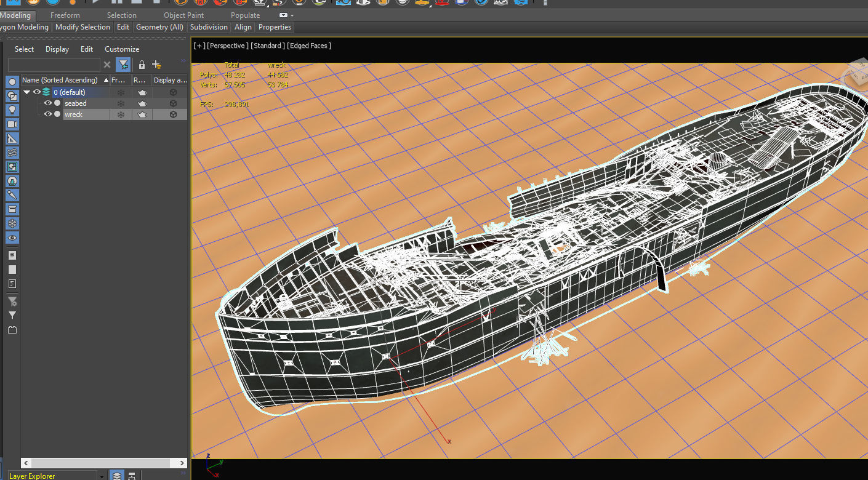Open the explorer Select menu

pos(25,49)
